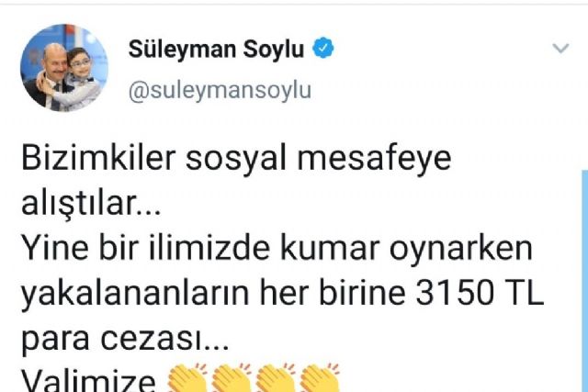The height and width of the screenshot is (392, 588).
Task: Click the word "ilimizde" in tweet
Action: [209, 248]
